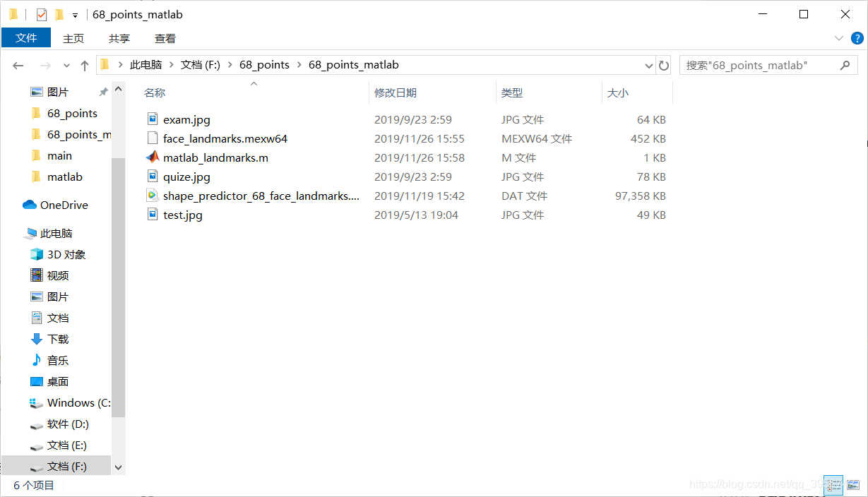Select main folder in sidebar
The image size is (868, 497).
click(x=59, y=155)
